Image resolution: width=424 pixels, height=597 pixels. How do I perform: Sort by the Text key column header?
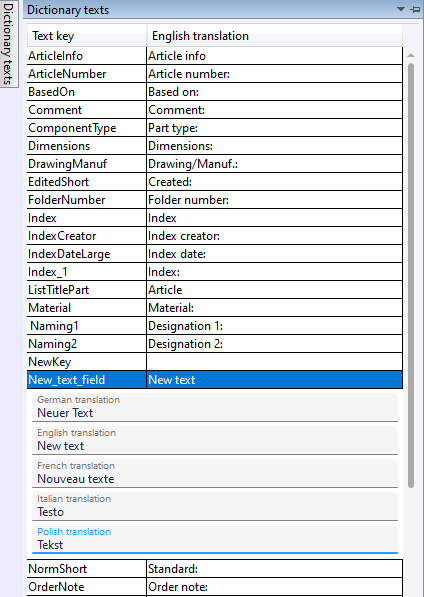[x=87, y=36]
